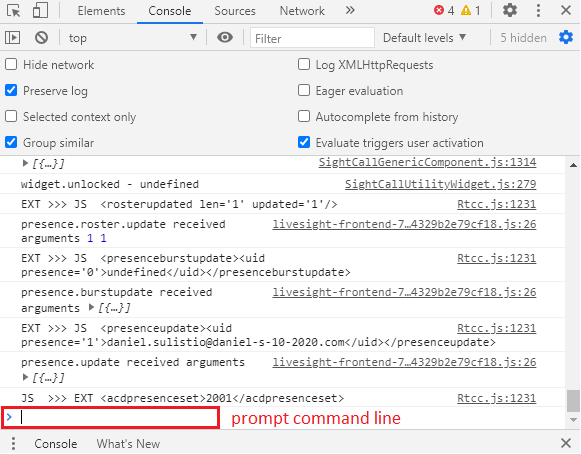This screenshot has height=454, width=581.
Task: Clear the console with the ban icon
Action: coord(42,38)
